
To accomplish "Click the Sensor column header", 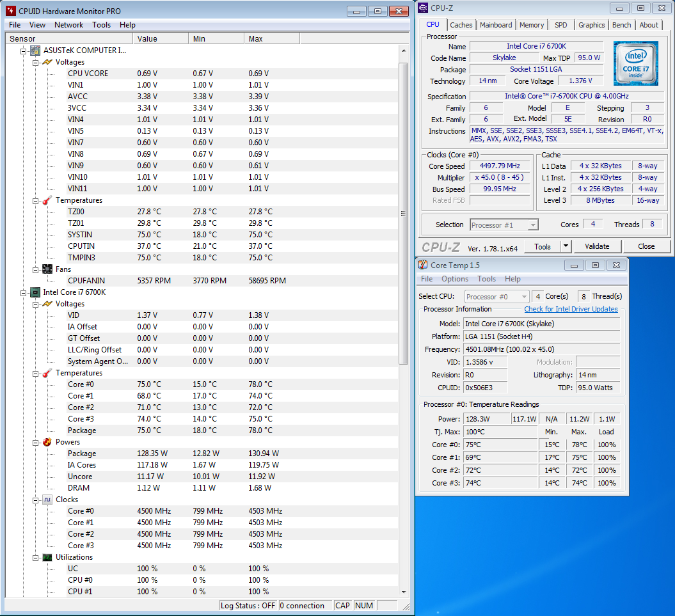I will point(69,39).
